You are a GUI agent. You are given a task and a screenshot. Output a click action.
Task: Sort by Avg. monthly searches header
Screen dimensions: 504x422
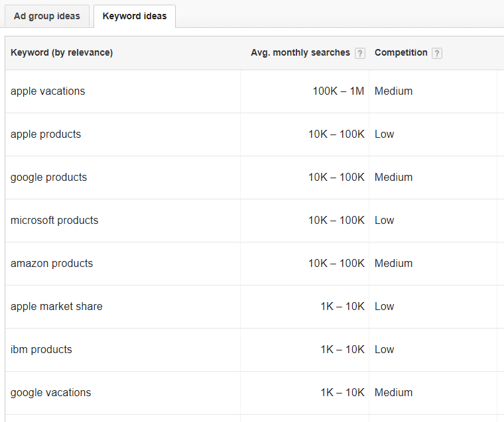pyautogui.click(x=300, y=53)
